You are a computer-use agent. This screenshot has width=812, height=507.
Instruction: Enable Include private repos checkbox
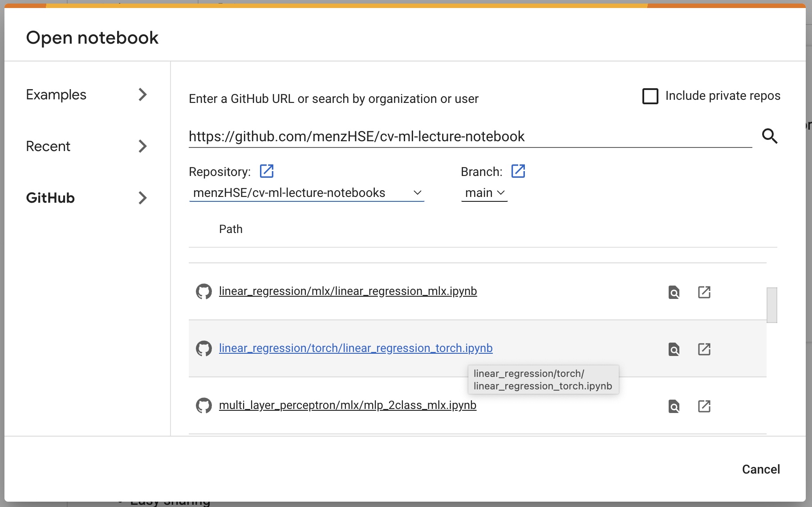click(650, 96)
